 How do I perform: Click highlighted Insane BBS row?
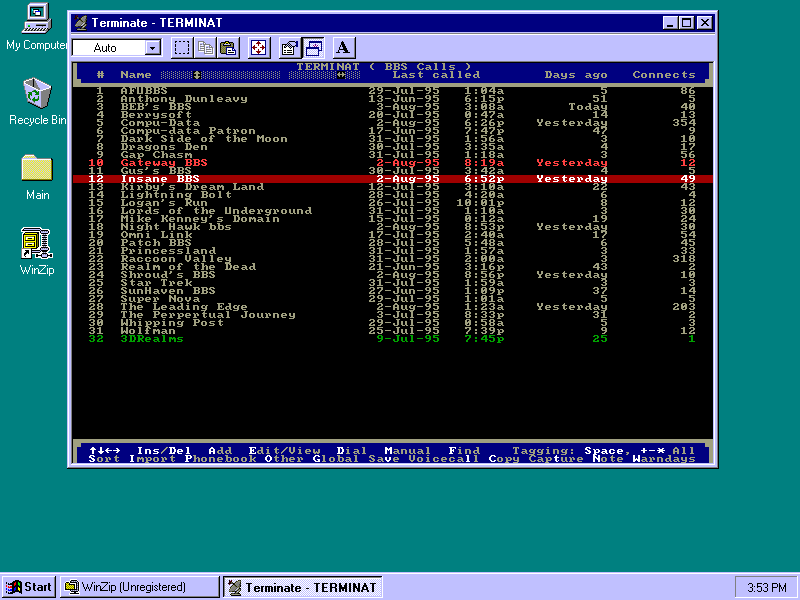coord(393,179)
